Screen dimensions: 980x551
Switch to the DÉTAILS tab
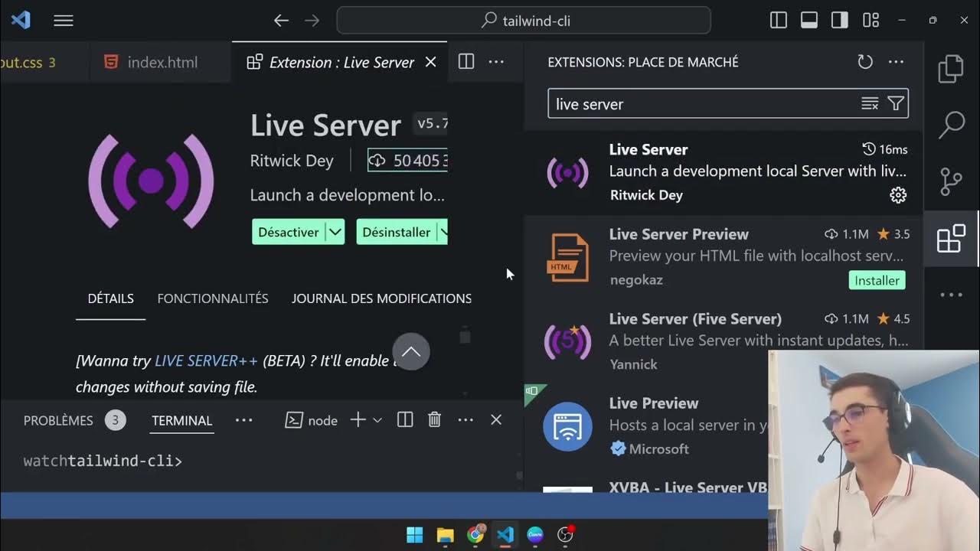(x=111, y=298)
